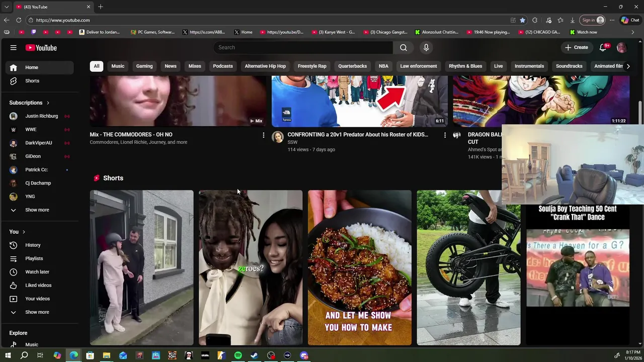Image resolution: width=644 pixels, height=362 pixels.
Task: Open Music under Explore
Action: (x=40, y=344)
